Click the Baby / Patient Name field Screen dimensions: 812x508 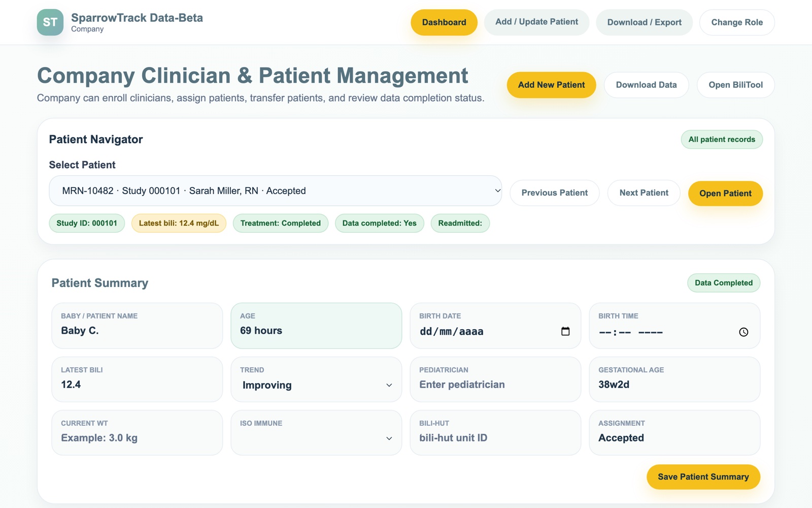(x=137, y=326)
